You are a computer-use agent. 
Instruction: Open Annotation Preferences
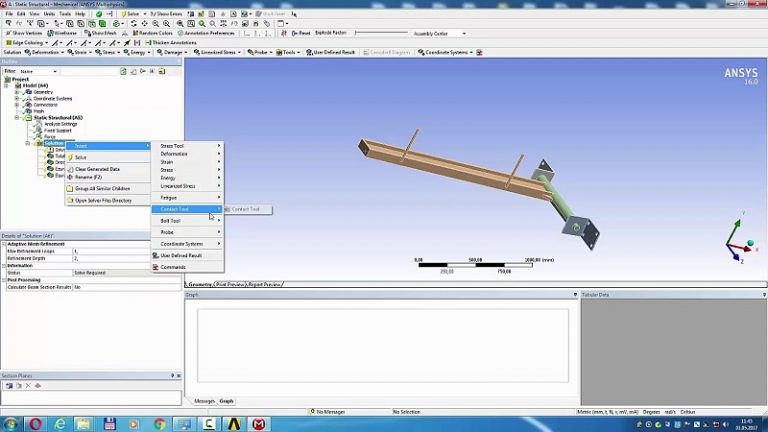[206, 33]
